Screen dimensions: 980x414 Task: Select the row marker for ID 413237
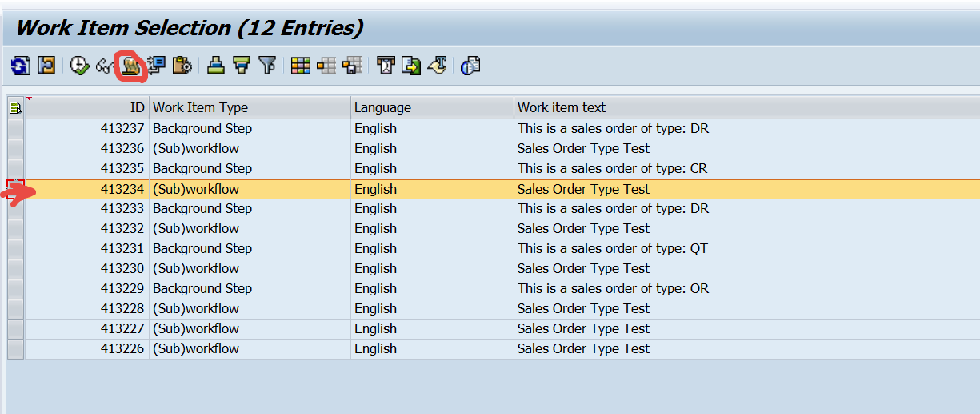(15, 128)
